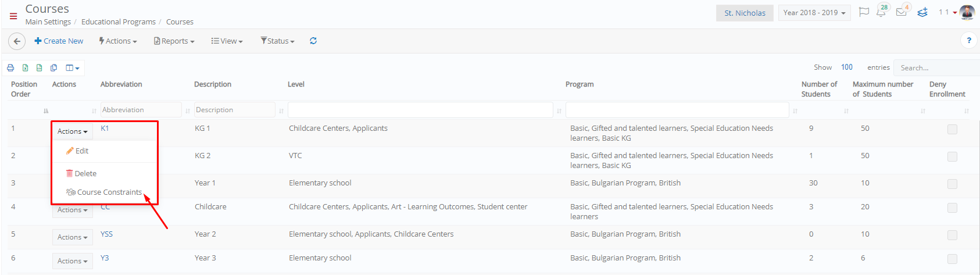Open the hamburger main menu
This screenshot has width=980, height=275.
point(13,16)
